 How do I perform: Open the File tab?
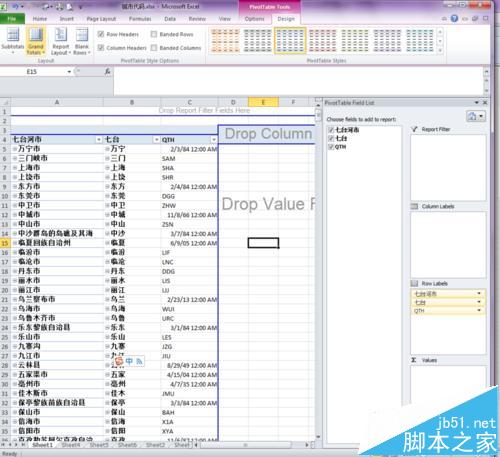coord(12,19)
